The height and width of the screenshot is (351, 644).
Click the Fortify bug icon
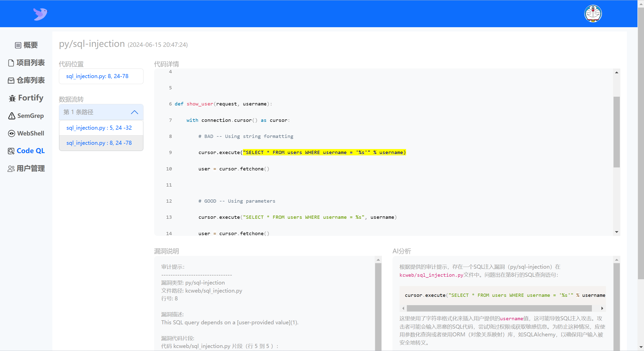pyautogui.click(x=12, y=98)
